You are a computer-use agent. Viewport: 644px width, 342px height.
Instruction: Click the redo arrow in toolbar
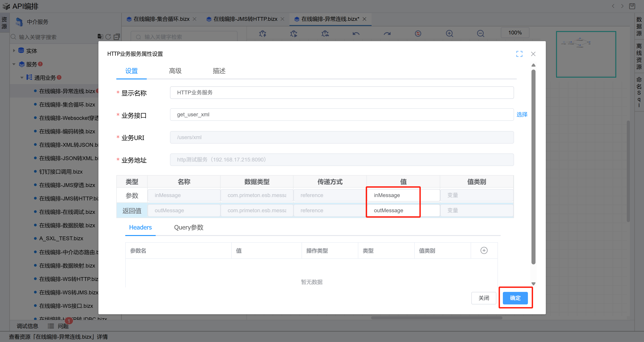(387, 33)
